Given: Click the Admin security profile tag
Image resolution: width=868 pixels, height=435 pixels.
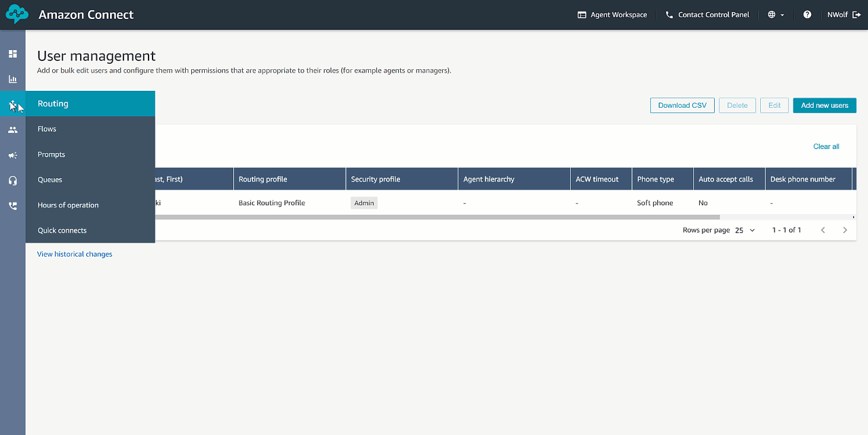Looking at the screenshot, I should [x=364, y=203].
